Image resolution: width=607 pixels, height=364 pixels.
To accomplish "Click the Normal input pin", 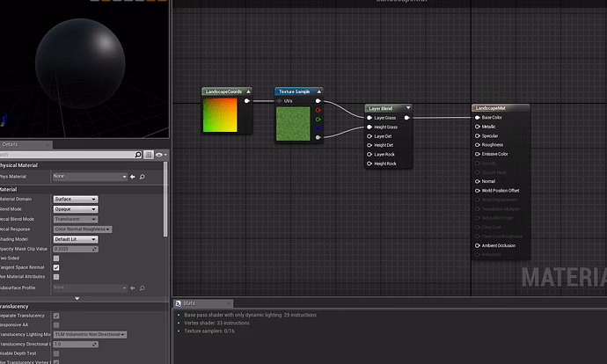I will (x=478, y=181).
